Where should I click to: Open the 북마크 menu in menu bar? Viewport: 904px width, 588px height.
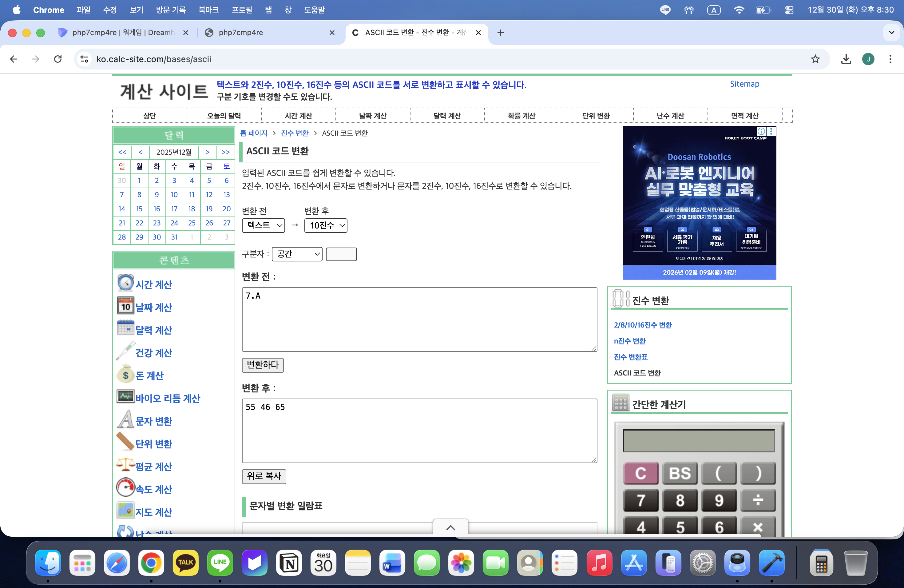pos(208,10)
